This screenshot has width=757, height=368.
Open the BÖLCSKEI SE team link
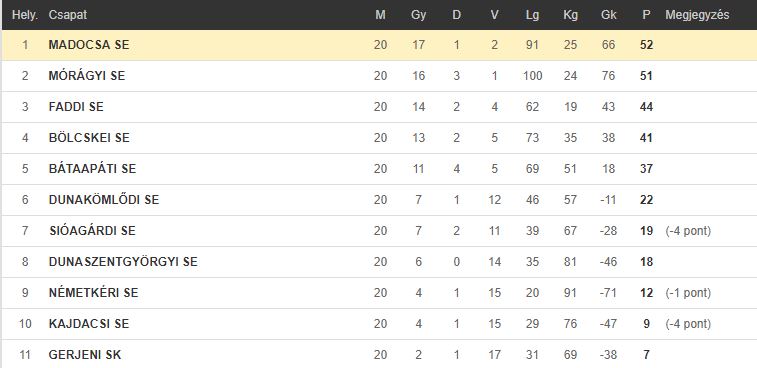[x=89, y=138]
